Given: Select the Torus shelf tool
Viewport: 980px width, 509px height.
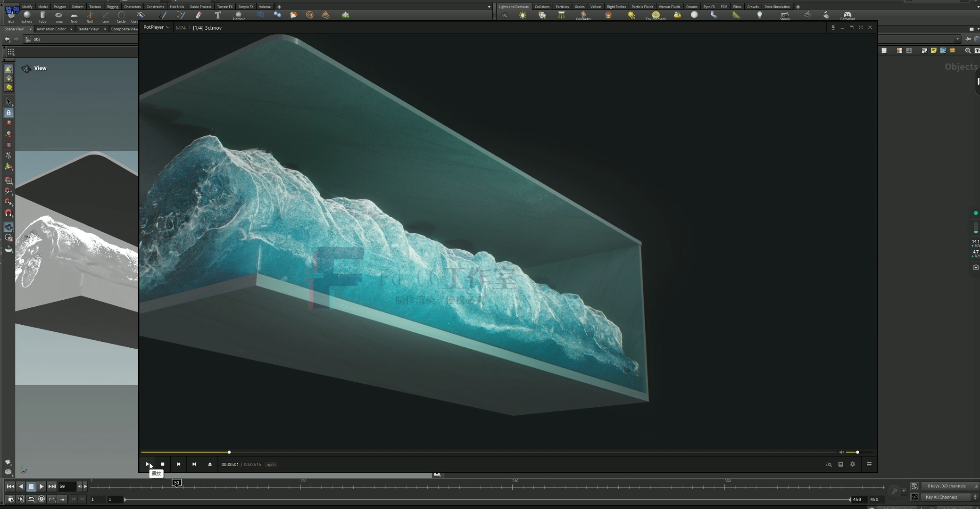Looking at the screenshot, I should coord(58,16).
